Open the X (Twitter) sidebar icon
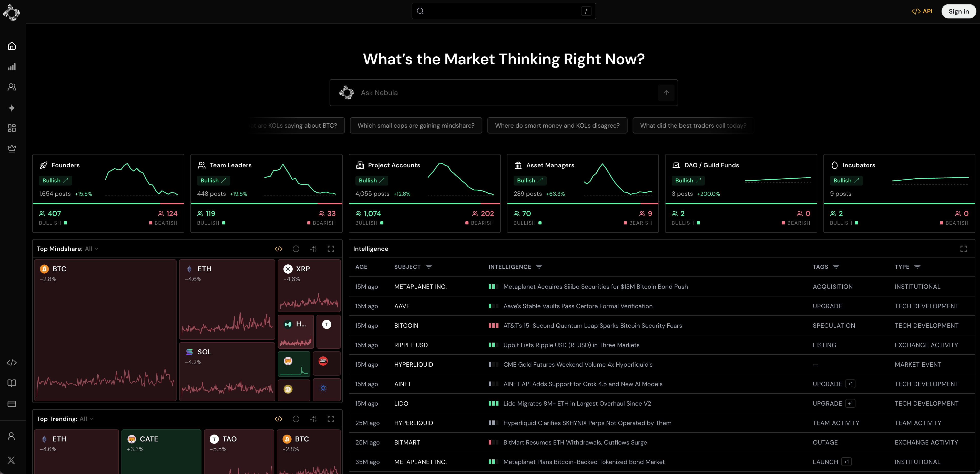 tap(12, 460)
